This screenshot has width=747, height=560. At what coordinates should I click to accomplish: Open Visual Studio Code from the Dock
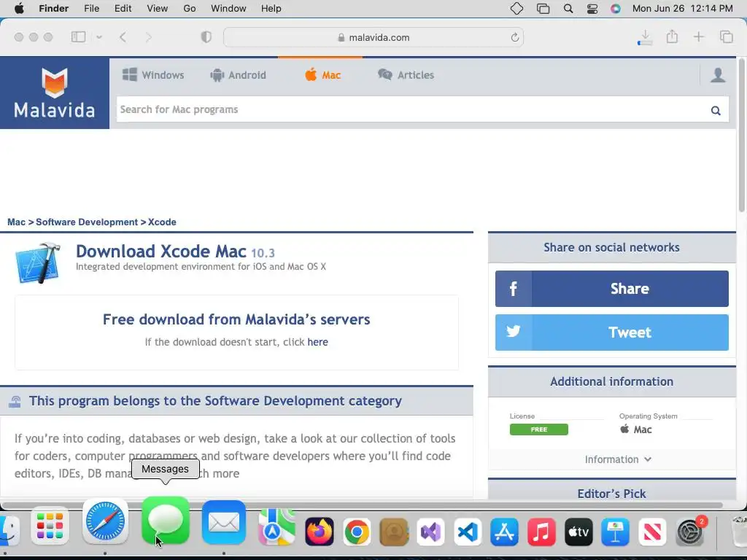pos(468,532)
